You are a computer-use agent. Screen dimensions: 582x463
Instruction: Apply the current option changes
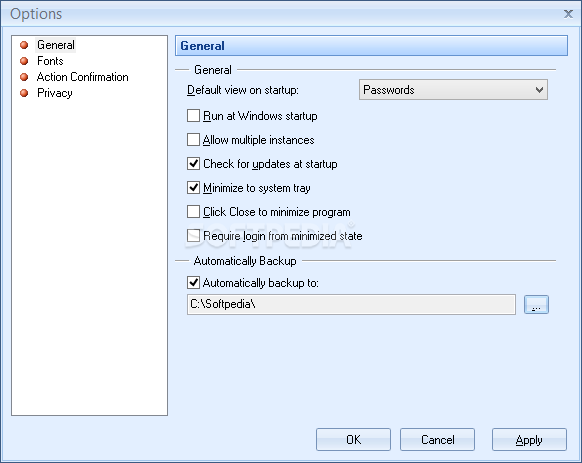[x=529, y=440]
